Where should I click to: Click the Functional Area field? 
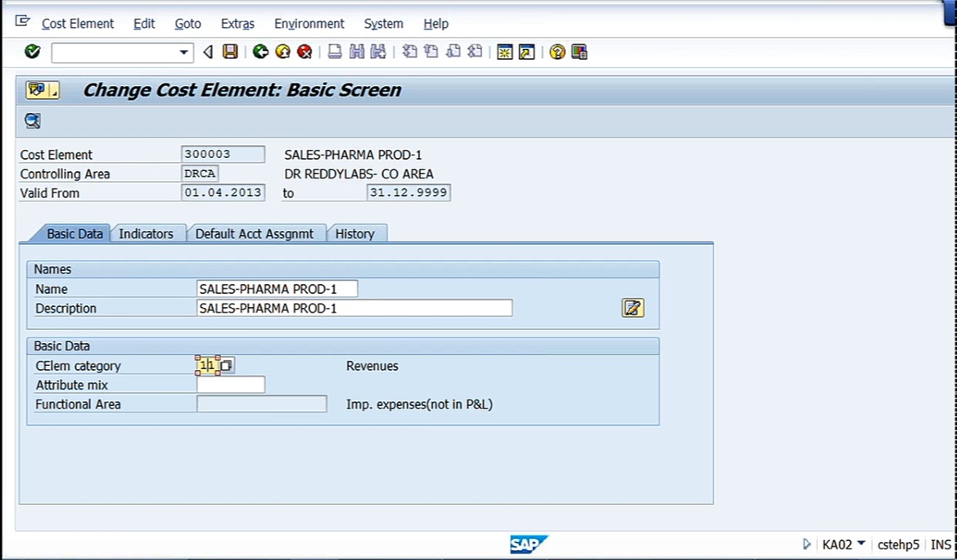(262, 404)
